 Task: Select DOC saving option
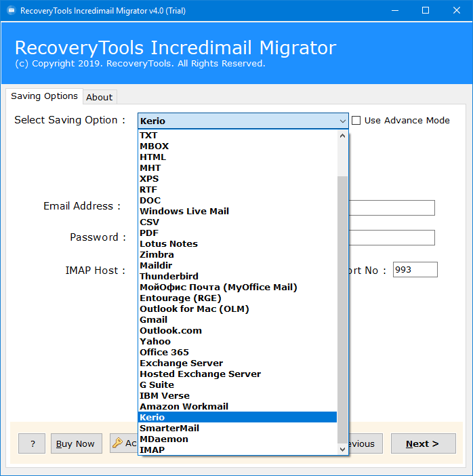coord(238,201)
